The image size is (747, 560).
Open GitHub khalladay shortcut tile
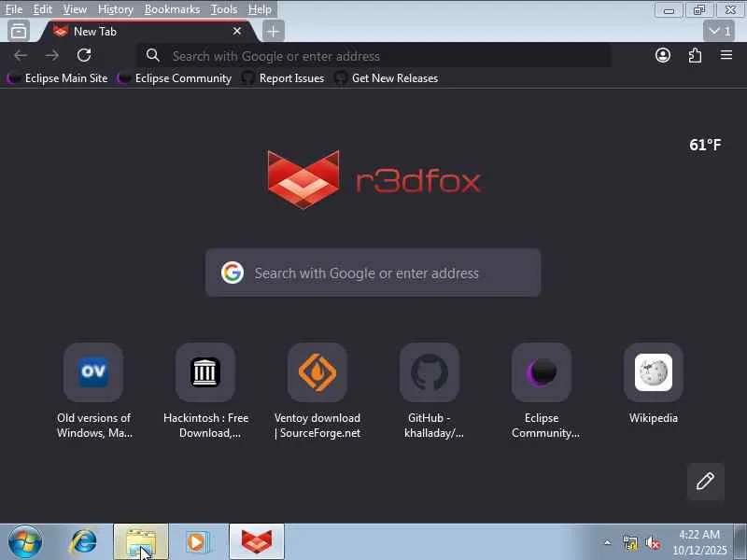[x=430, y=371]
